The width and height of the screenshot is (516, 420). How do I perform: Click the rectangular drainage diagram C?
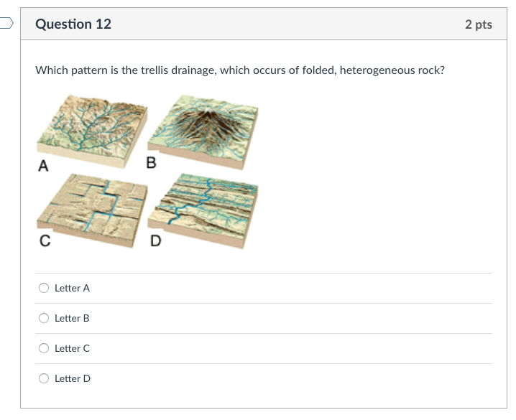click(92, 205)
